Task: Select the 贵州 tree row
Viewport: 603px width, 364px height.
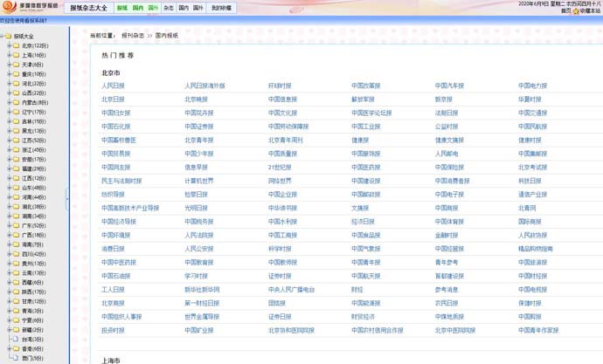Action: coord(34,264)
